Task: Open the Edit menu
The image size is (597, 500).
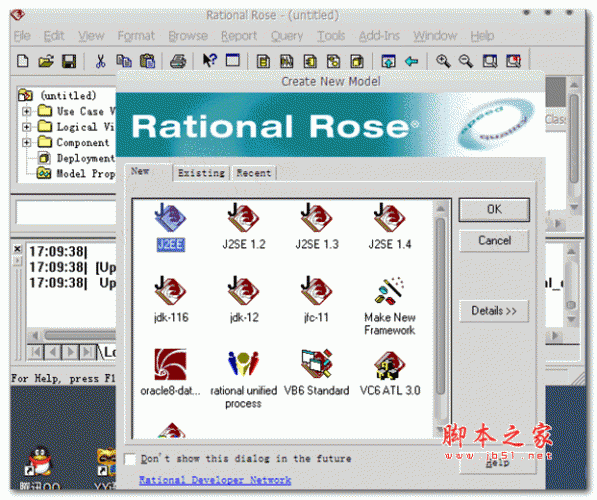Action: [54, 36]
